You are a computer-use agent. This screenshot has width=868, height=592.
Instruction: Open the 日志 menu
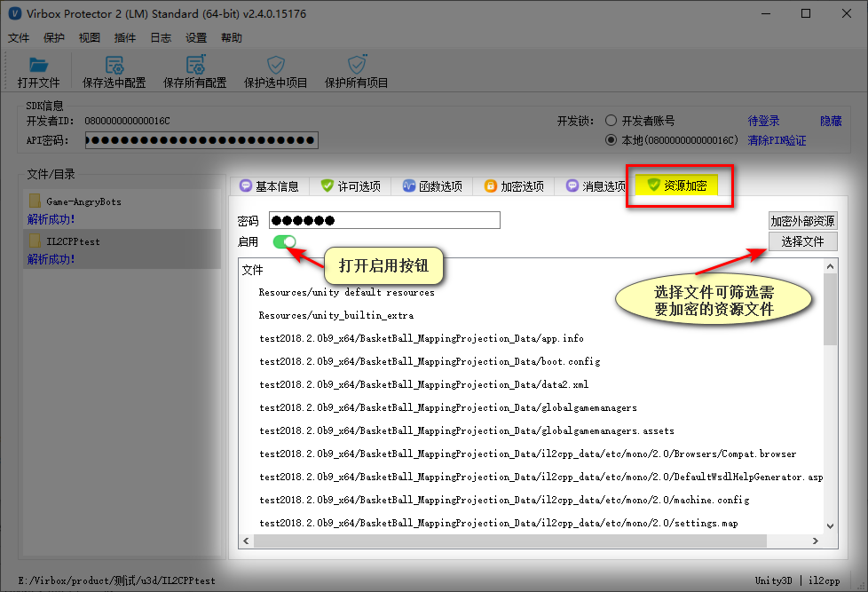[x=161, y=37]
